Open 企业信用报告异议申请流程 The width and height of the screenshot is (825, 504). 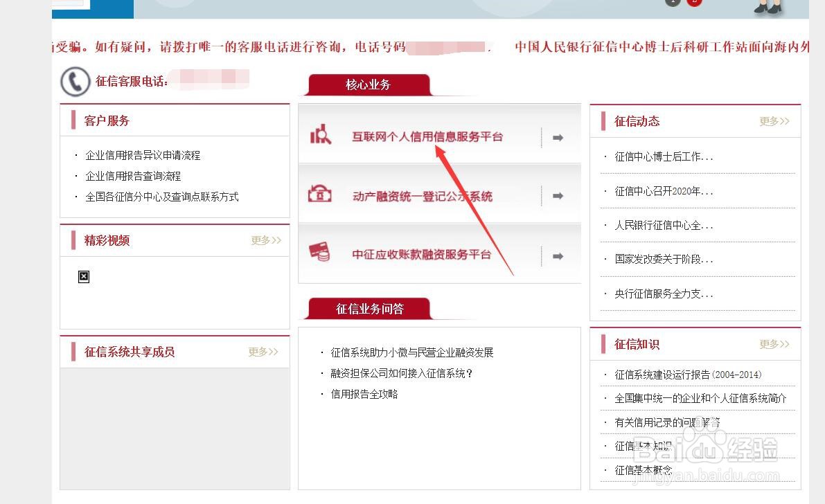pyautogui.click(x=143, y=155)
